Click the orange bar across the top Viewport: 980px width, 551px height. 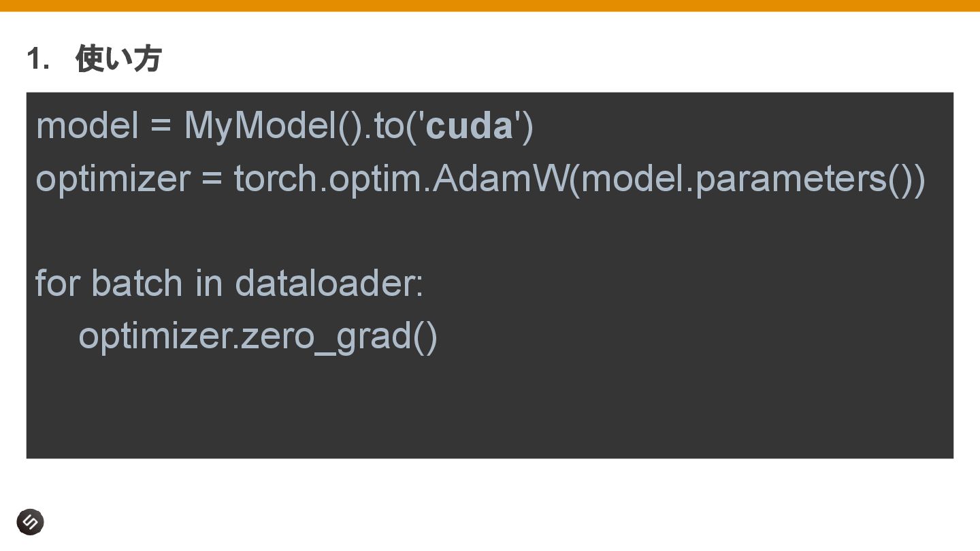[x=490, y=5]
